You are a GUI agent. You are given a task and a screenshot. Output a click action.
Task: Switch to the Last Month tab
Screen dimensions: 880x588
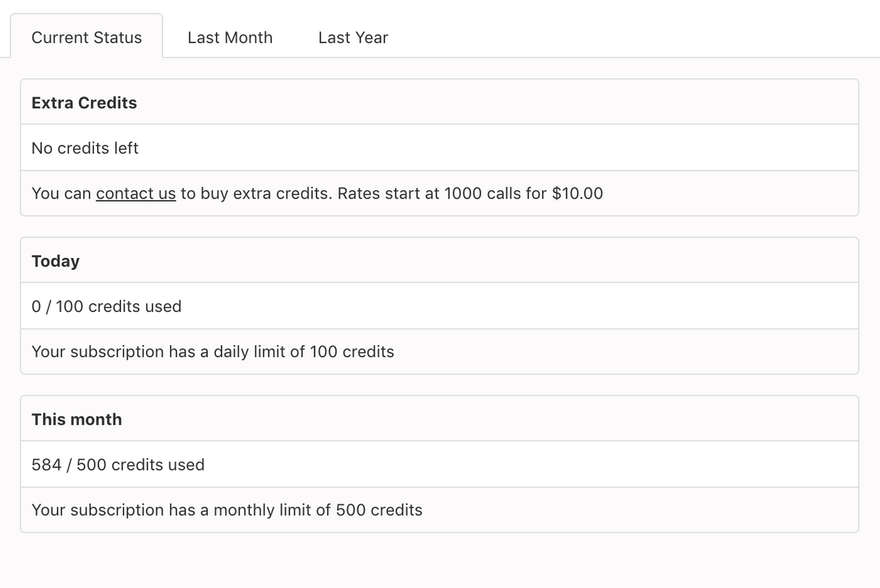(x=229, y=38)
